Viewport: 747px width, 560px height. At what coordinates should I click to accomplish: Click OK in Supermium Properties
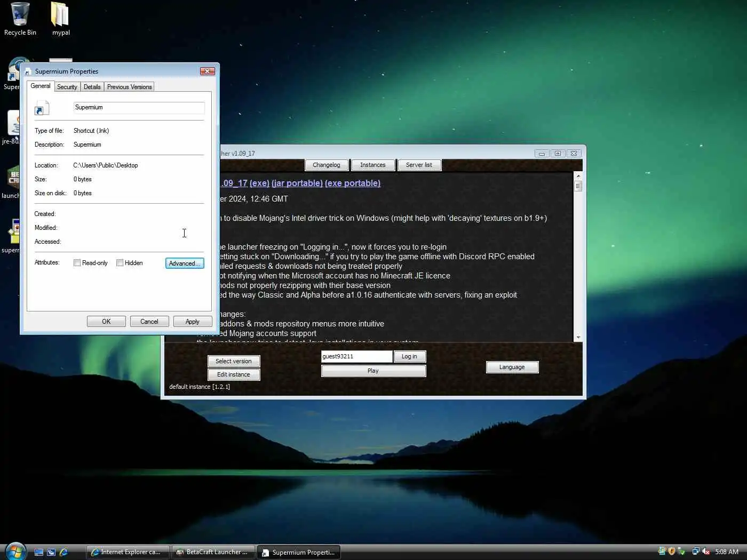click(x=106, y=322)
